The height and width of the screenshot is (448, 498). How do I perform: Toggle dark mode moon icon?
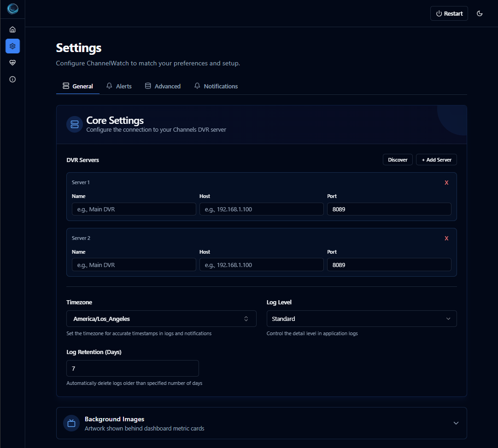[x=480, y=13]
